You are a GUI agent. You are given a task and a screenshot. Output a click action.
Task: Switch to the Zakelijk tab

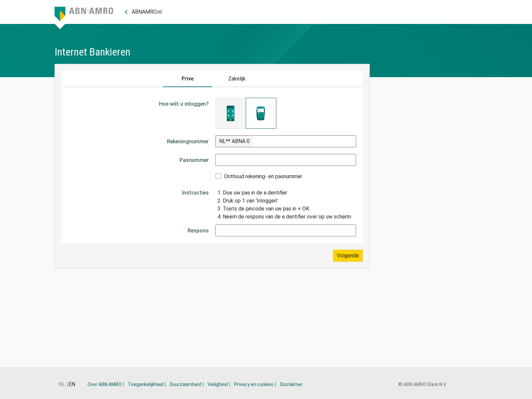tap(237, 79)
